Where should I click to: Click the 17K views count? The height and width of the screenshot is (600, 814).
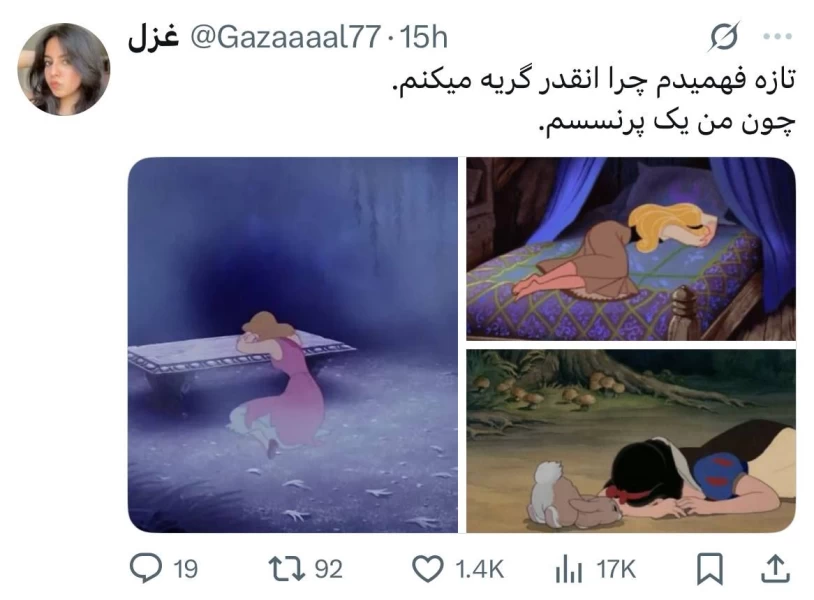click(616, 569)
